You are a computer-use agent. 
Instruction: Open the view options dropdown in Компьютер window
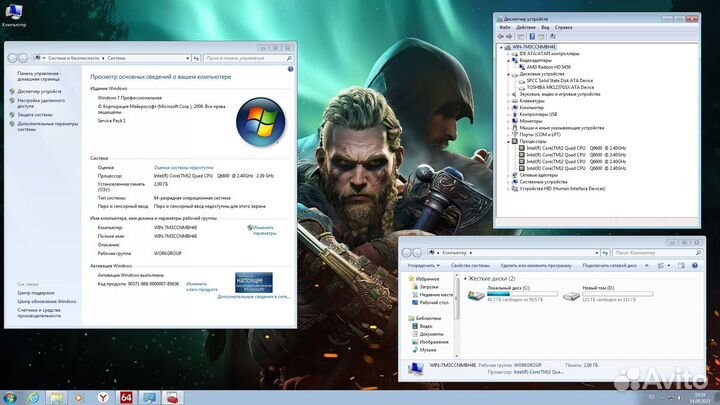coord(669,265)
